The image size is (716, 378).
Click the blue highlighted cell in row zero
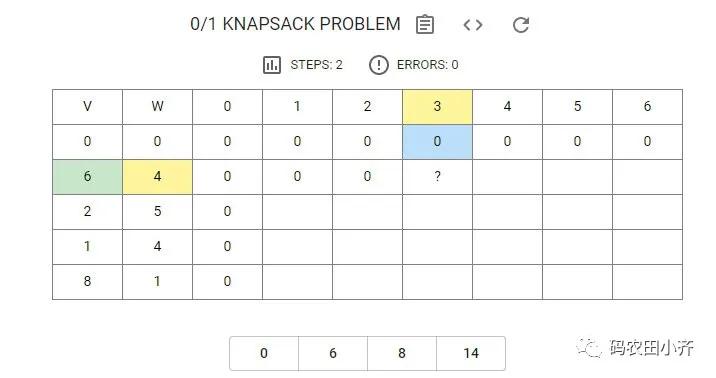pyautogui.click(x=437, y=142)
